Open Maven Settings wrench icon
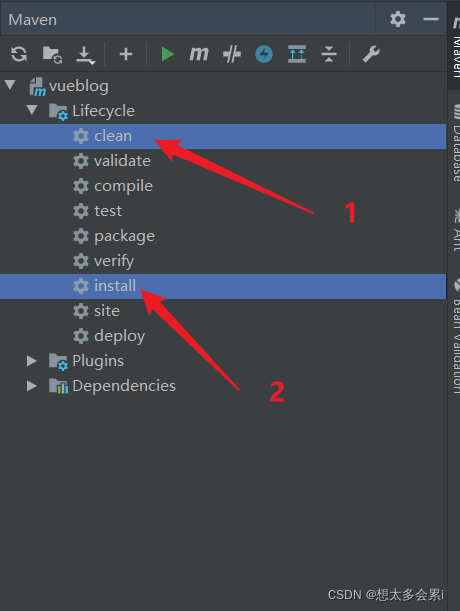Image resolution: width=460 pixels, height=611 pixels. click(371, 54)
